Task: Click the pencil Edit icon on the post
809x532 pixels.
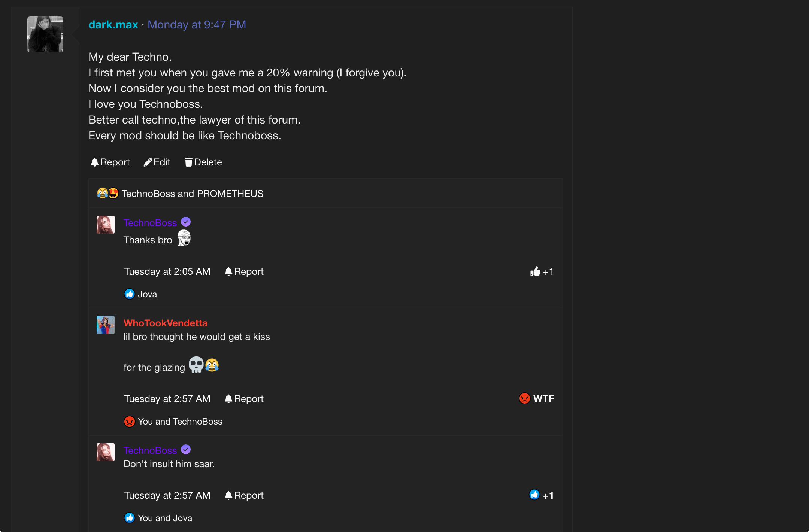Action: coord(148,162)
